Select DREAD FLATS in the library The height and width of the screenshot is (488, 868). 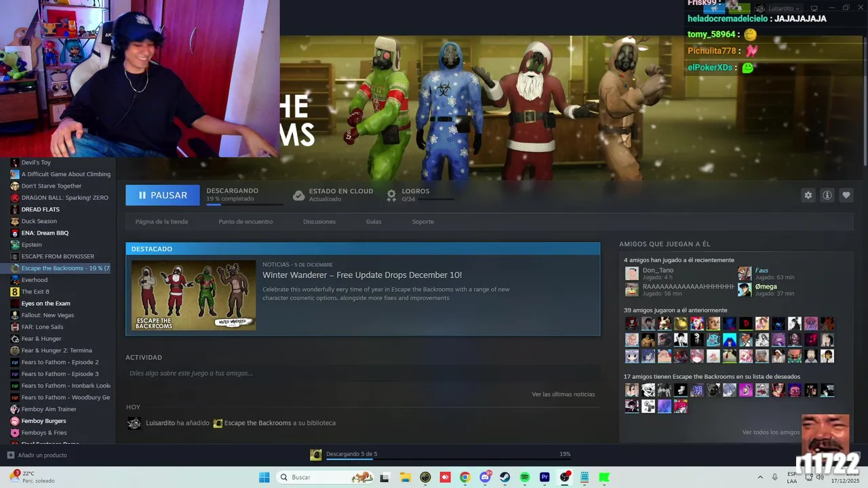pos(41,209)
